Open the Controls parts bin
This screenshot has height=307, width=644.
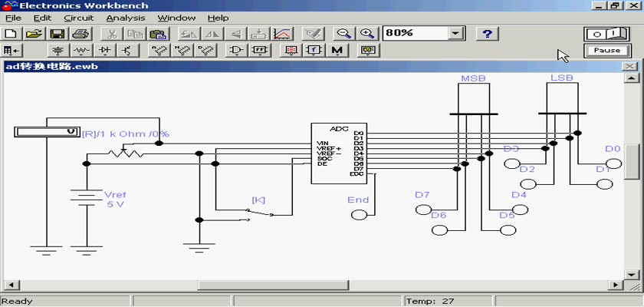click(x=313, y=50)
